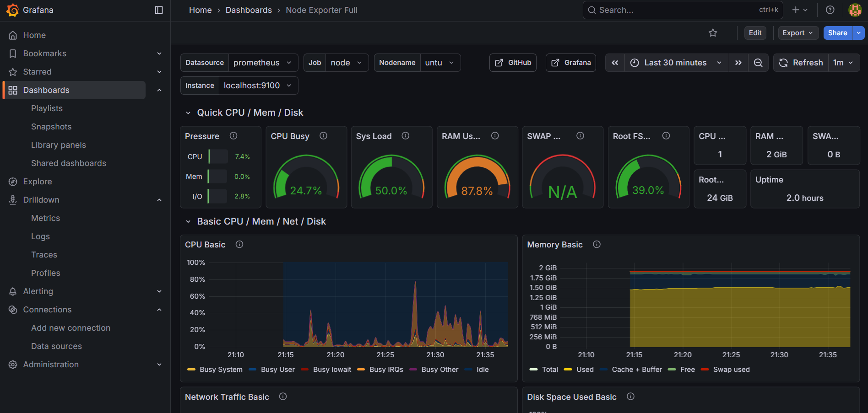Toggle Idle series in CPU legend
Screen dimensions: 868x413
[x=483, y=370]
